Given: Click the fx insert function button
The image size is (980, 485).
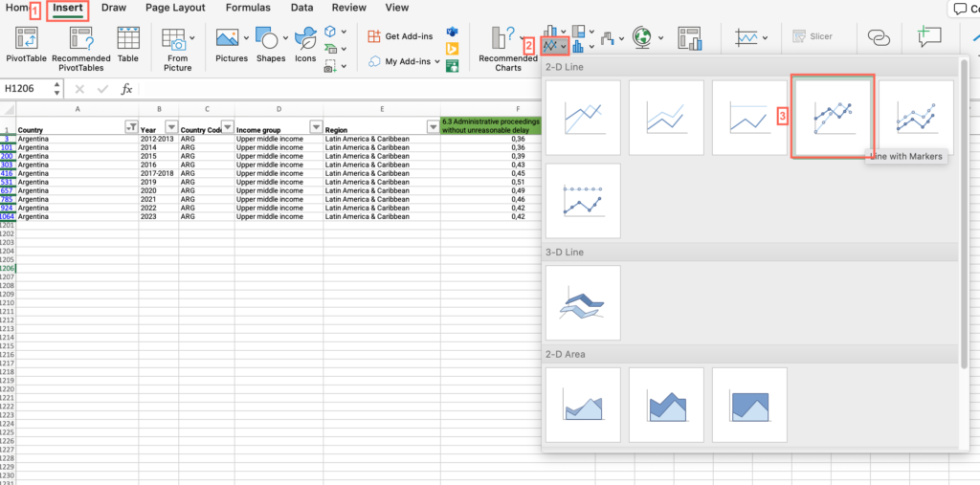Looking at the screenshot, I should click(x=127, y=89).
